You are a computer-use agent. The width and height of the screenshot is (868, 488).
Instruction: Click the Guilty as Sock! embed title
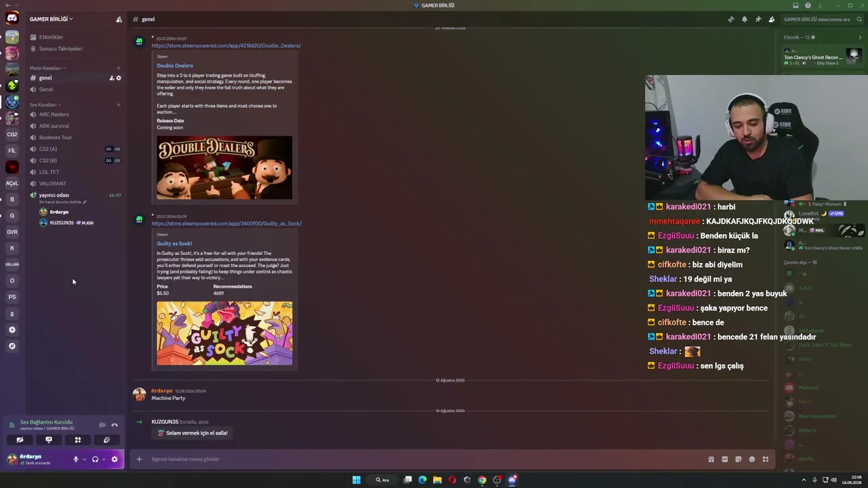click(174, 243)
